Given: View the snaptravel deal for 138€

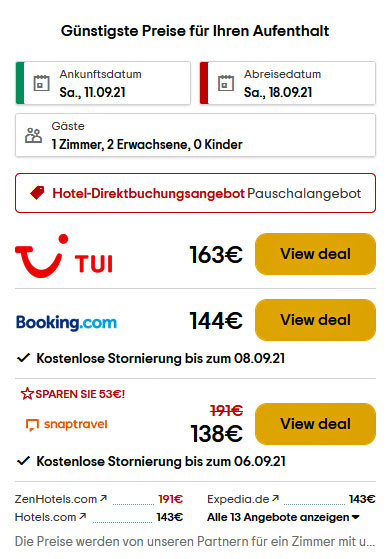Looking at the screenshot, I should tap(315, 424).
